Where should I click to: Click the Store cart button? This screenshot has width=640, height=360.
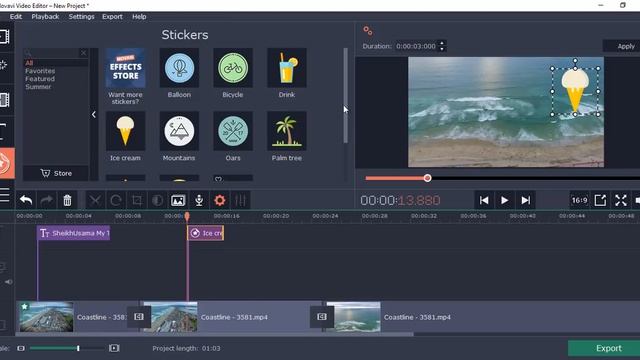(x=56, y=173)
